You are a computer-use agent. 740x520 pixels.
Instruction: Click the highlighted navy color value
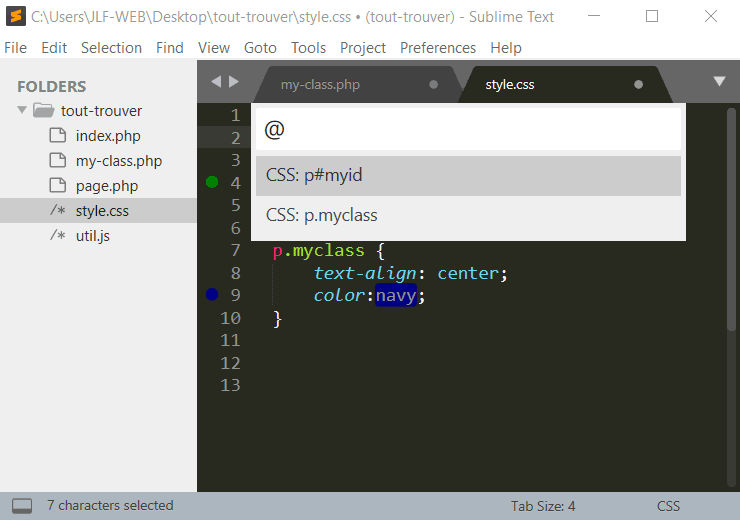[x=396, y=295]
